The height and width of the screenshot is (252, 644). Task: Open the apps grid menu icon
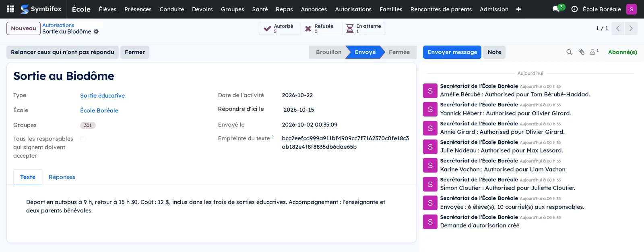coord(11,9)
